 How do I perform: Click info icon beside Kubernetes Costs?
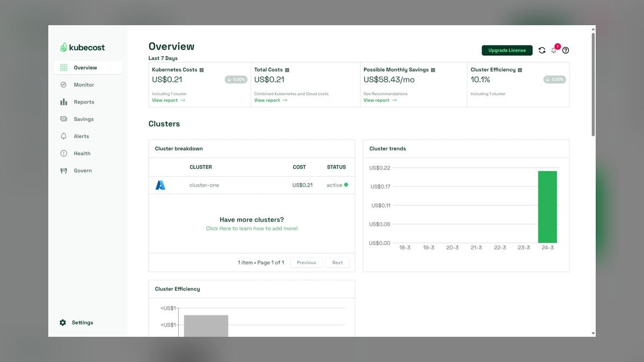pyautogui.click(x=202, y=70)
